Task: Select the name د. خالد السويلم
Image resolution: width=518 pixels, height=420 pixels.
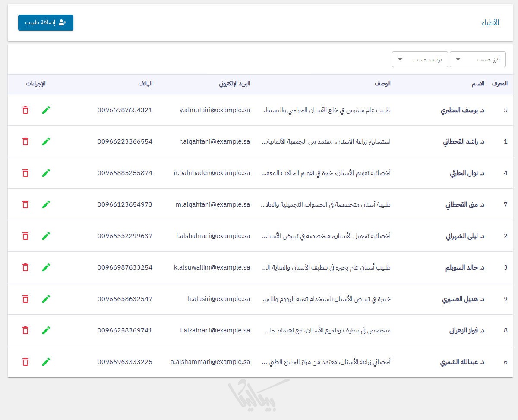Action: pos(465,267)
